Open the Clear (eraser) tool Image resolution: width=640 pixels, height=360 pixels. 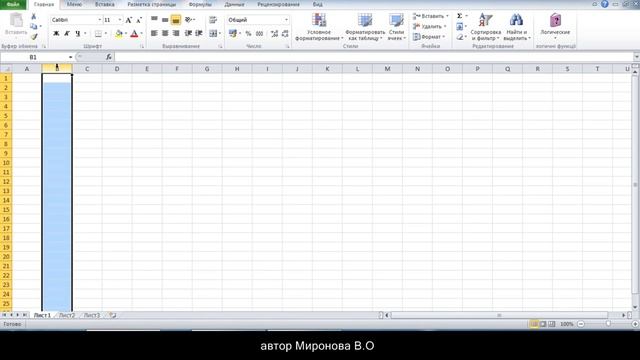460,37
